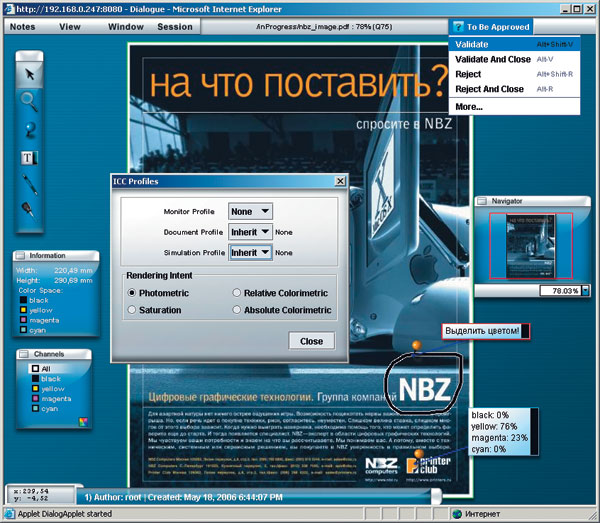Click the applet page icon in status bar
Viewport: 600px width, 523px height.
point(9,513)
